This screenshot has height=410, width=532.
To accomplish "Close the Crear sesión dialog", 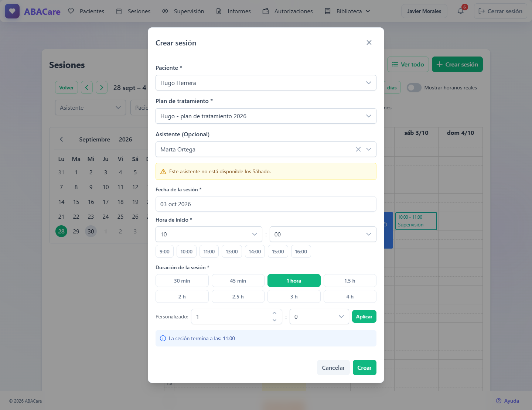I will (x=369, y=42).
